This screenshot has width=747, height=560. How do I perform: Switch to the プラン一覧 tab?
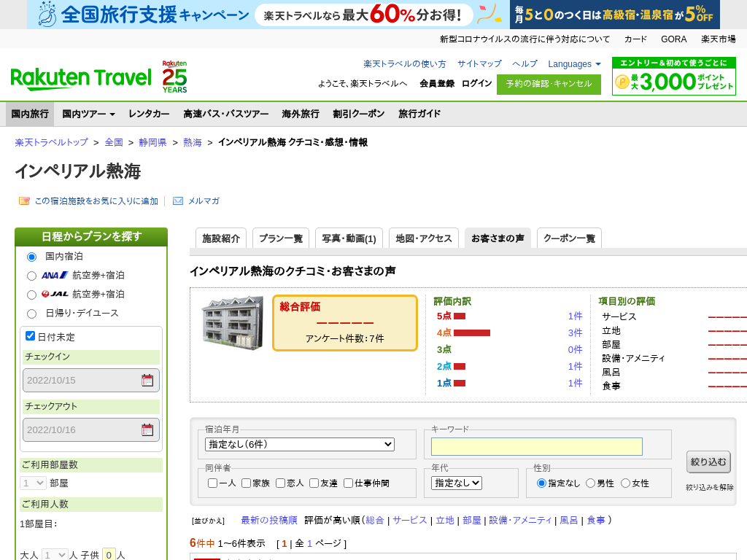coord(281,238)
